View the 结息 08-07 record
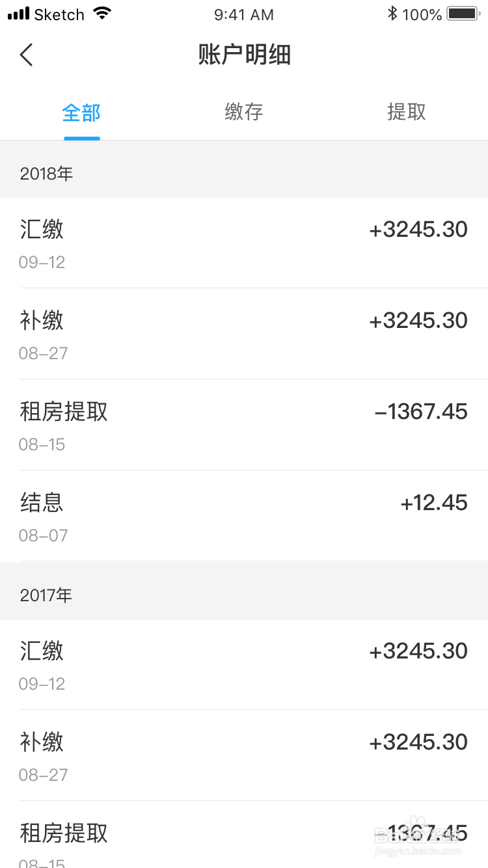This screenshot has height=868, width=488. [x=244, y=516]
